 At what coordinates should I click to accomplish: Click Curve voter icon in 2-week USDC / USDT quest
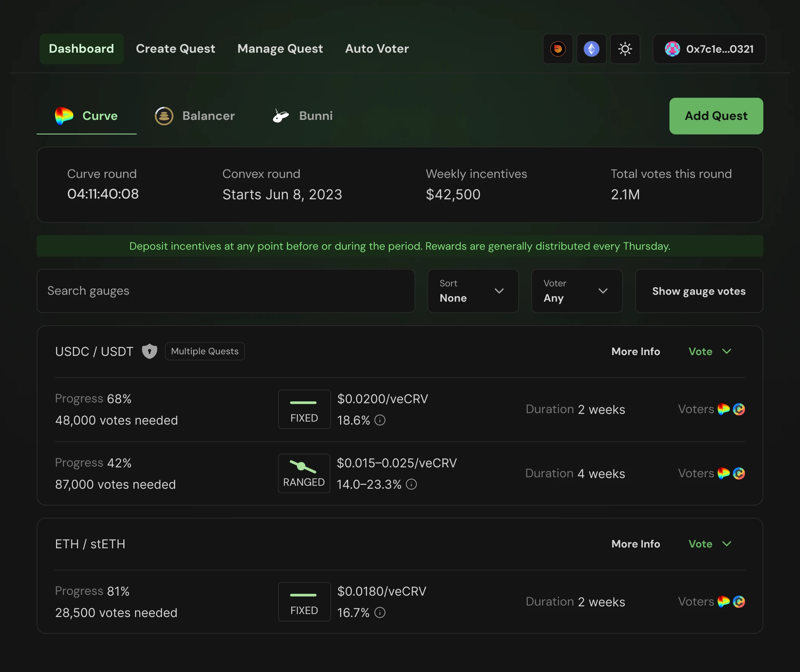coord(724,409)
